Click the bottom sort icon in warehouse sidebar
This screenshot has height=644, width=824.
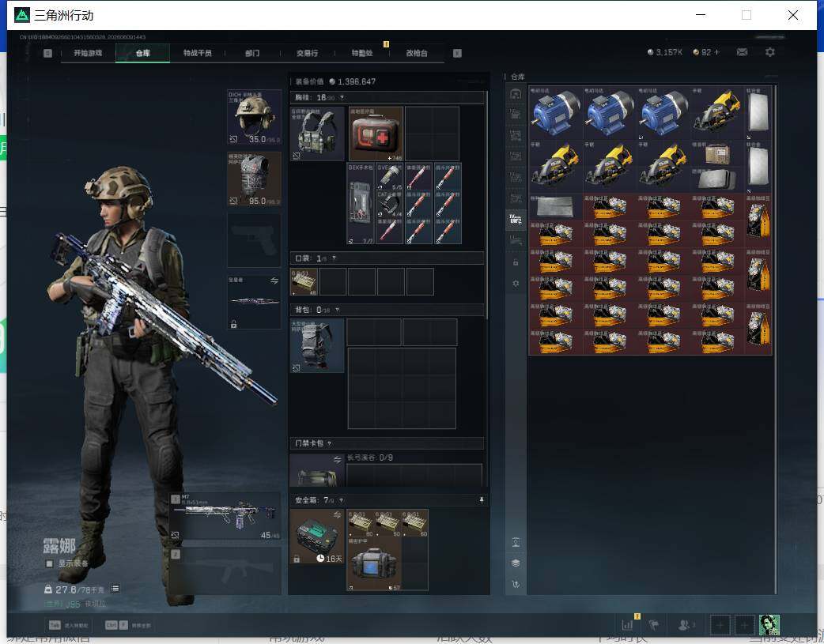pos(516,584)
